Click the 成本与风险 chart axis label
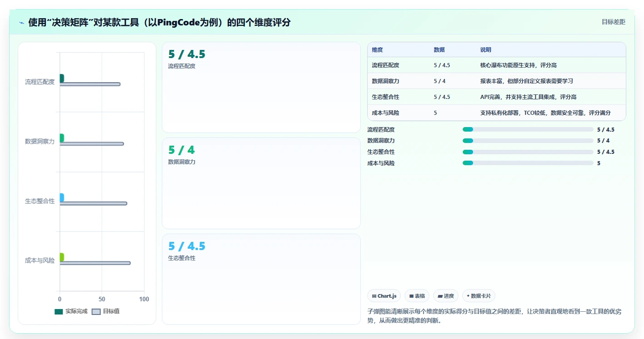644x339 pixels. pos(40,260)
